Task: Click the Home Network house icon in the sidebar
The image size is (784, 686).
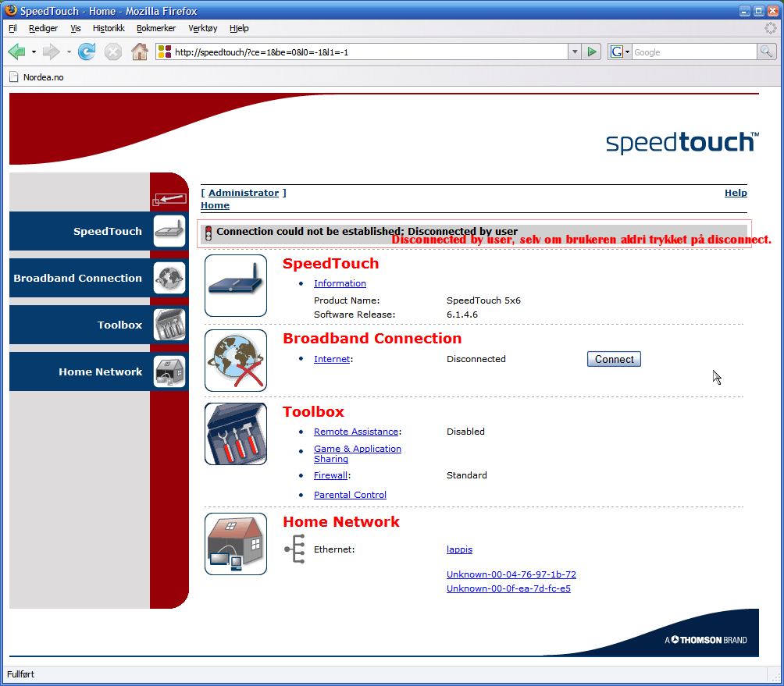Action: click(169, 371)
